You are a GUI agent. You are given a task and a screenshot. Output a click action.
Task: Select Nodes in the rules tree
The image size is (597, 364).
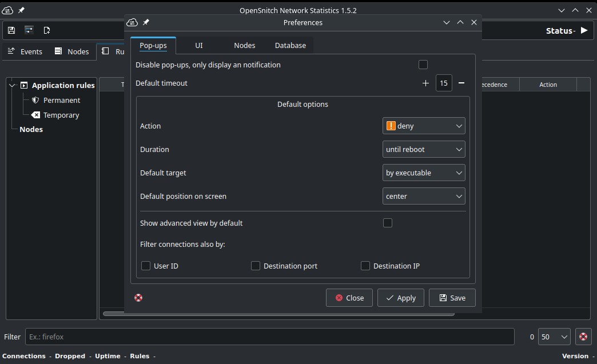point(31,129)
